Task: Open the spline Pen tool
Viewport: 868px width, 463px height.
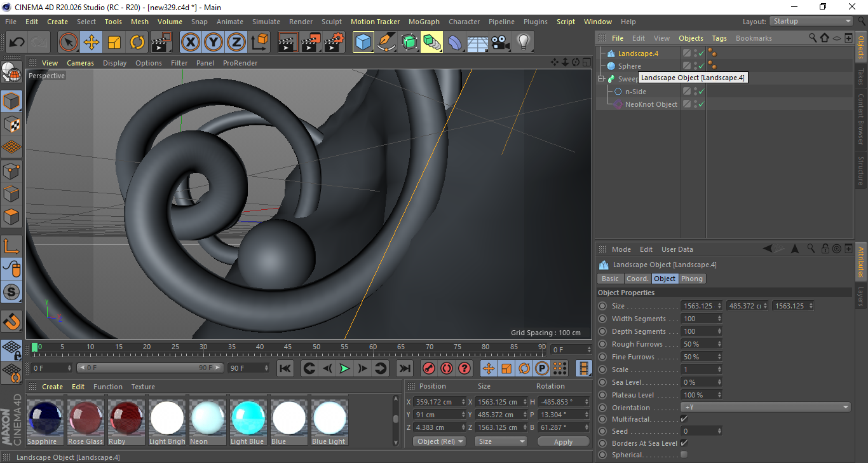Action: coord(386,43)
